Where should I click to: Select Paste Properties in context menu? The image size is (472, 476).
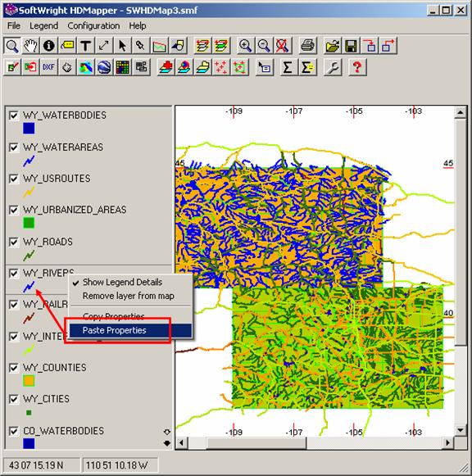(131, 330)
